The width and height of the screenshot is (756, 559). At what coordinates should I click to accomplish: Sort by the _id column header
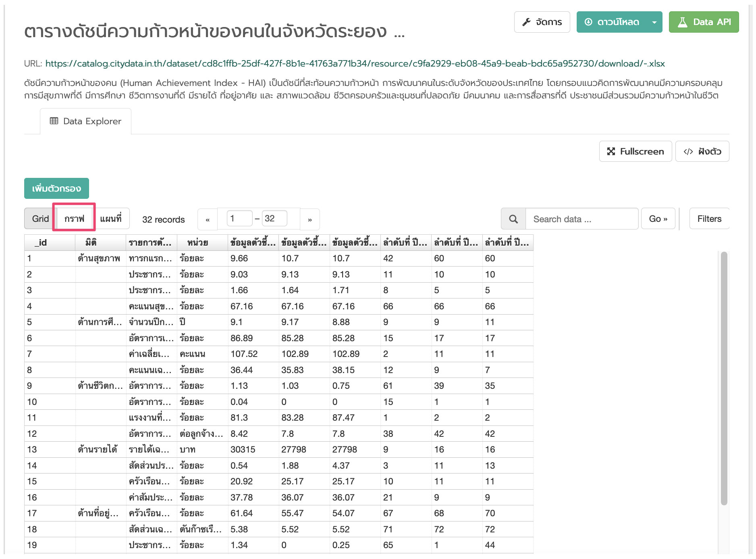[50, 242]
